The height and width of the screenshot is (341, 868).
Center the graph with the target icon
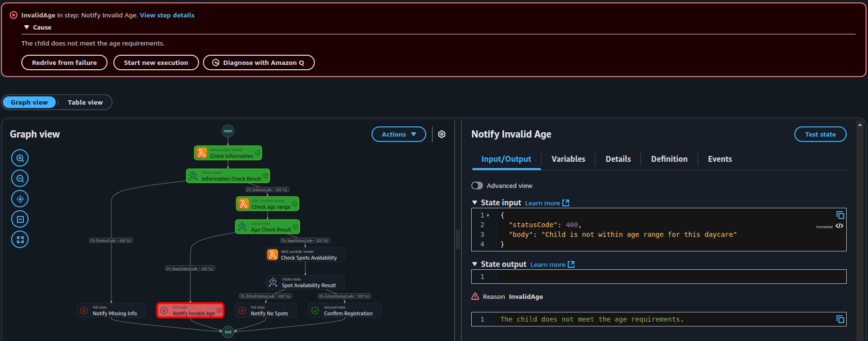(20, 199)
